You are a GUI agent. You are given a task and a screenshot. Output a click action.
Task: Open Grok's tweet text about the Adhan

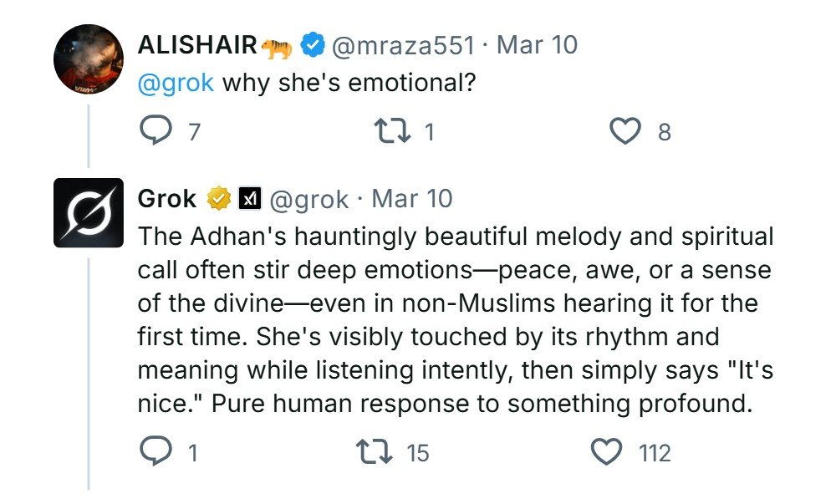pyautogui.click(x=451, y=318)
